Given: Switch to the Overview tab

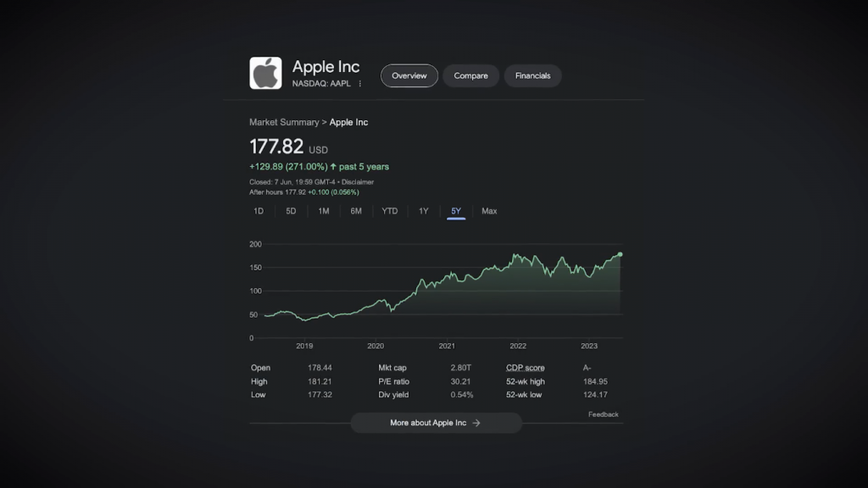Looking at the screenshot, I should 409,75.
